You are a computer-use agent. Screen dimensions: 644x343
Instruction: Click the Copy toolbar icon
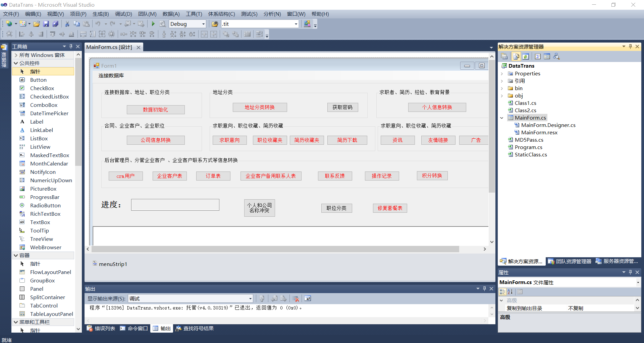pos(76,24)
